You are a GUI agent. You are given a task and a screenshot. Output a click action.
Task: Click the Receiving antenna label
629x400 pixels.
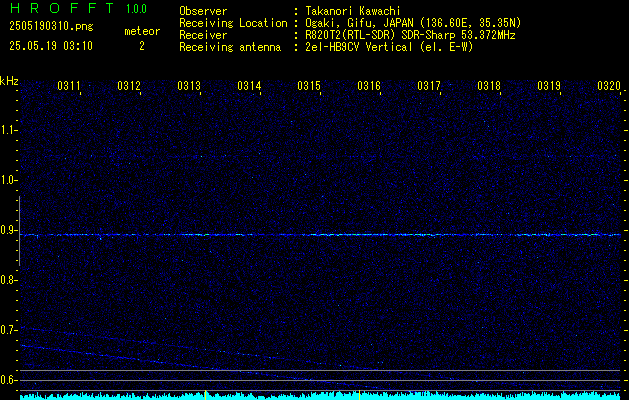[230, 47]
